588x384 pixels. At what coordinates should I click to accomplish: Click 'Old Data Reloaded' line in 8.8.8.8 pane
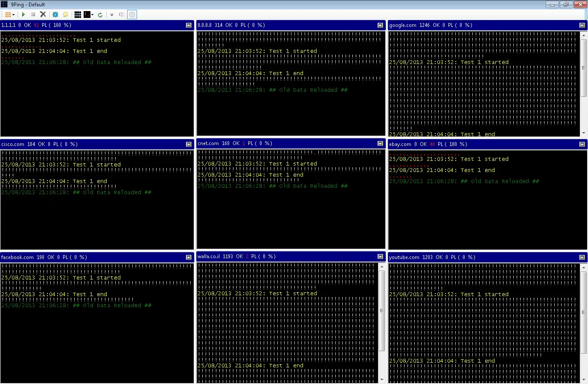tap(273, 90)
